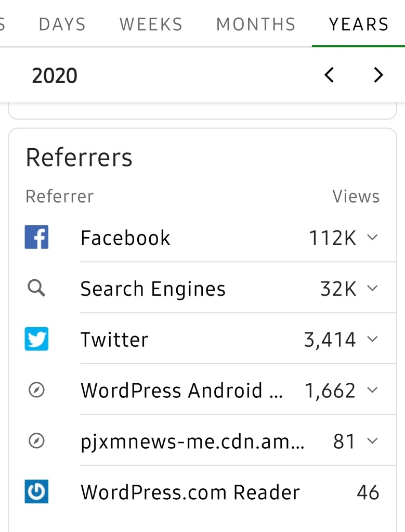Open the WordPress.com Reader referrer
The image size is (405, 532).
[x=190, y=492]
